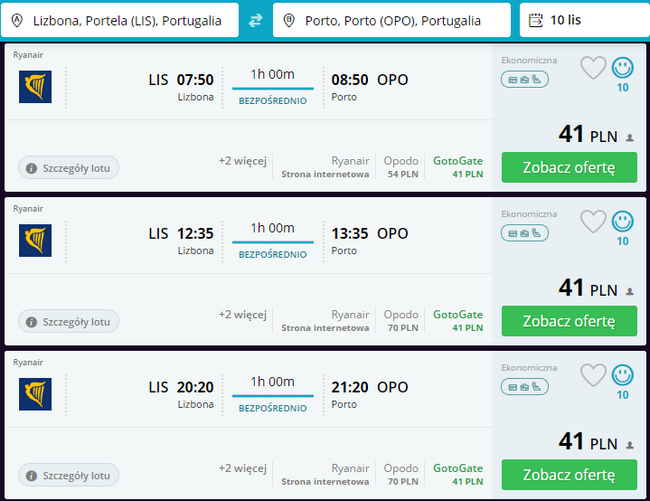This screenshot has width=650, height=501.
Task: Swap origin and destination airports
Action: click(256, 20)
